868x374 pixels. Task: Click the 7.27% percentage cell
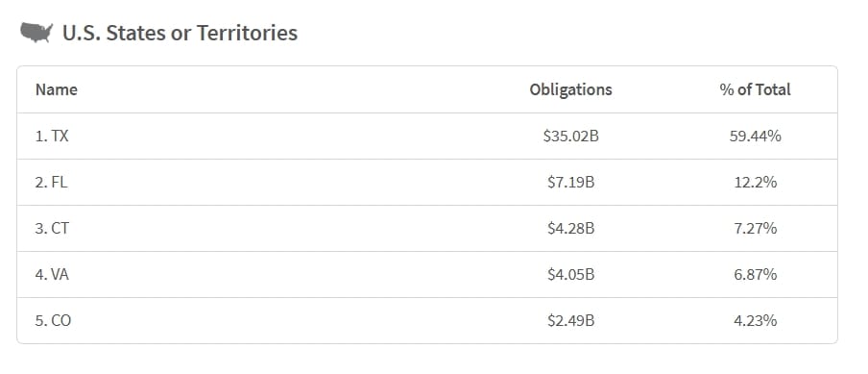click(x=755, y=228)
